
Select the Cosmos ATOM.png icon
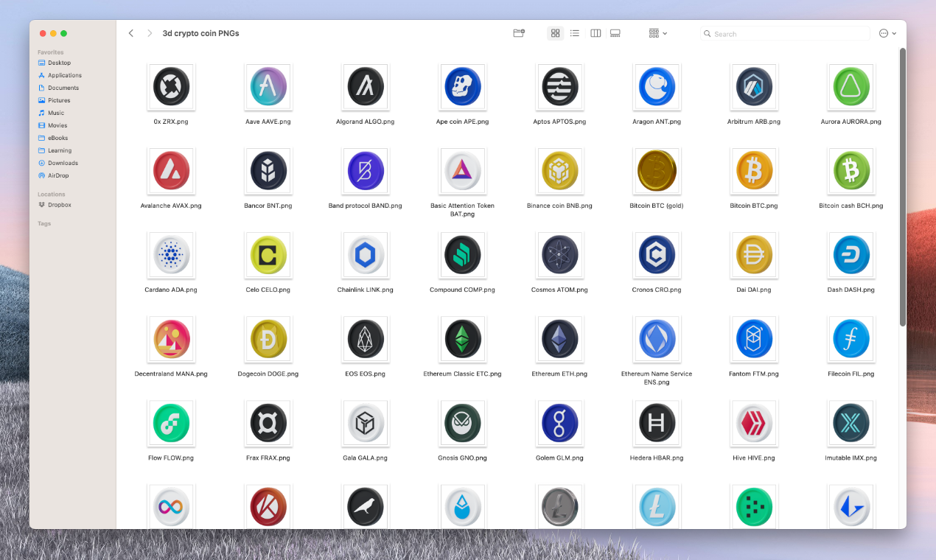(560, 255)
